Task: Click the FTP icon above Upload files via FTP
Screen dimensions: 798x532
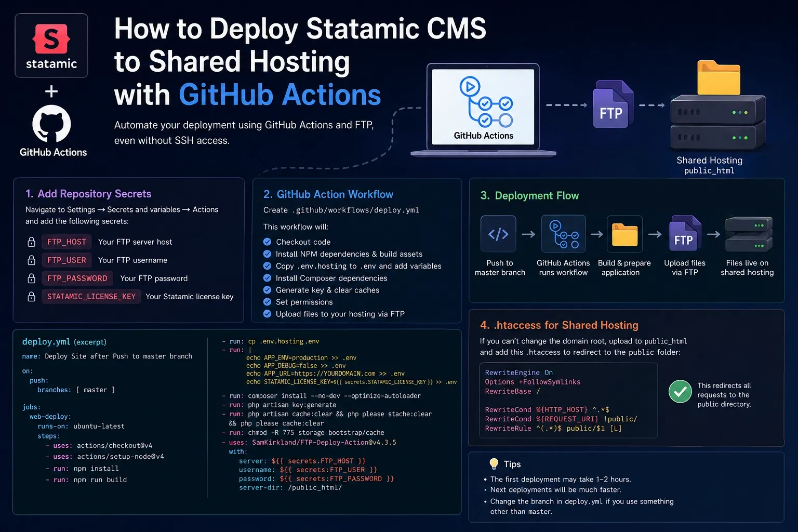Action: click(685, 234)
